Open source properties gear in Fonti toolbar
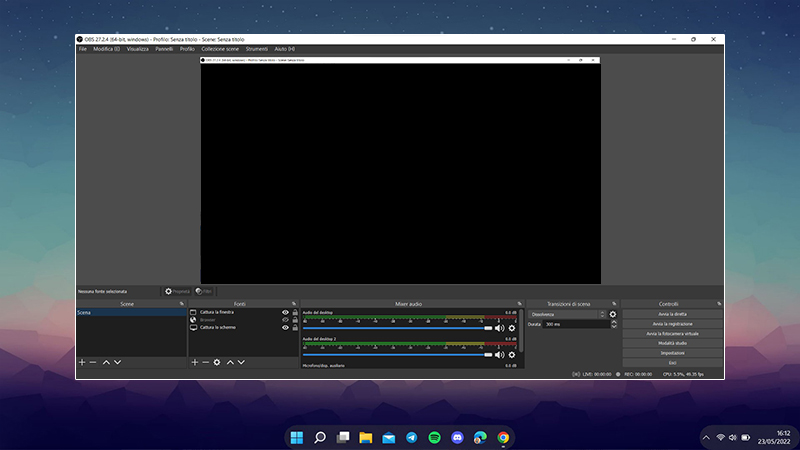This screenshot has height=450, width=800. (217, 362)
